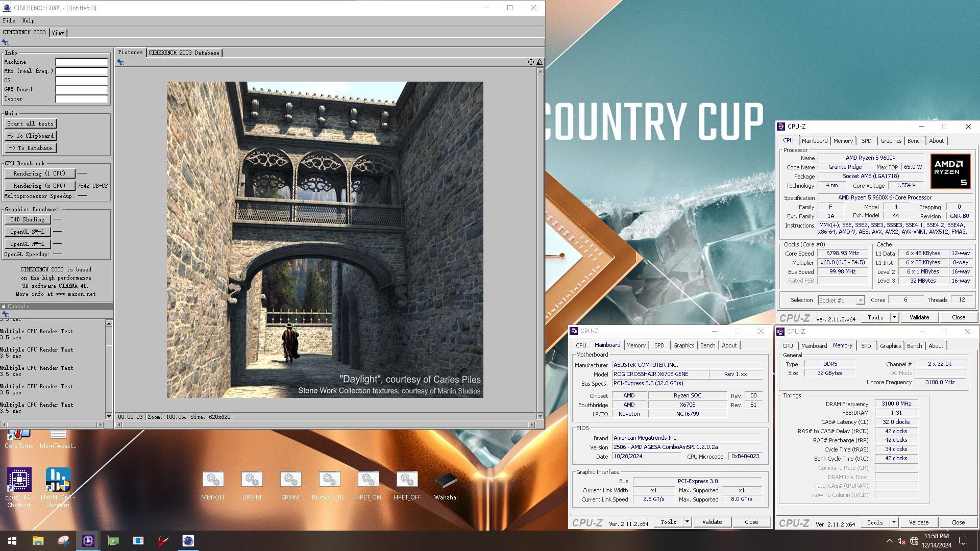Click the AMD Ryzen 5 logo in CPU-Z
The height and width of the screenshot is (551, 980).
pyautogui.click(x=950, y=172)
